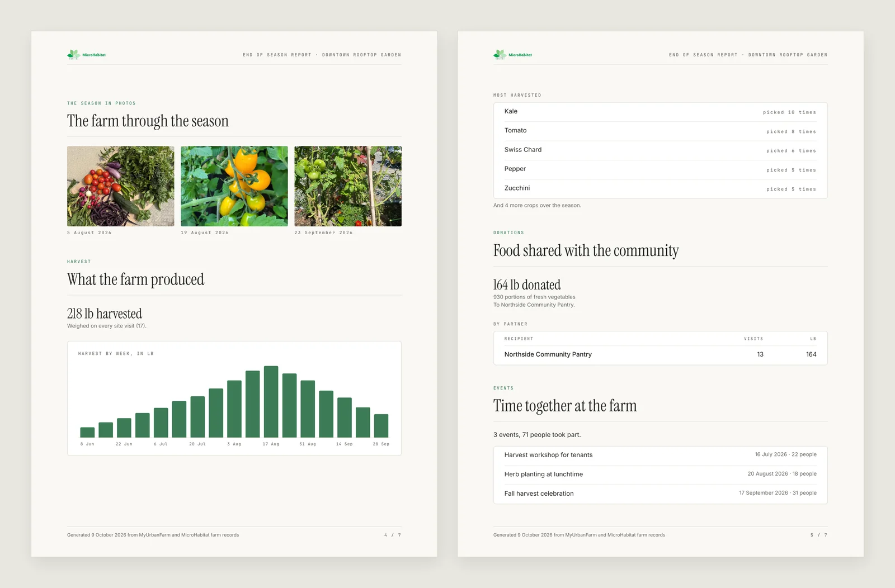Click '930 portions of fresh vegetables' text

click(x=534, y=297)
